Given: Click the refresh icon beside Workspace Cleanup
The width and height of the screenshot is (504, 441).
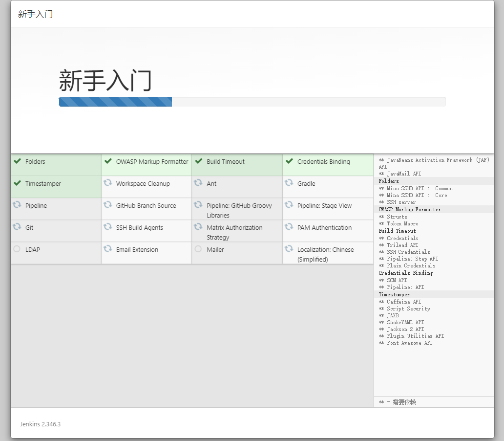Looking at the screenshot, I should coord(107,183).
